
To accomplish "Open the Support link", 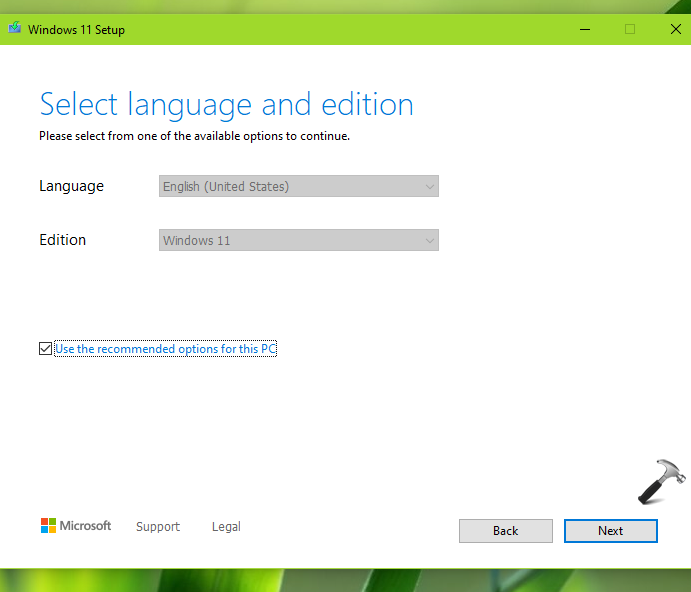I will pos(158,527).
